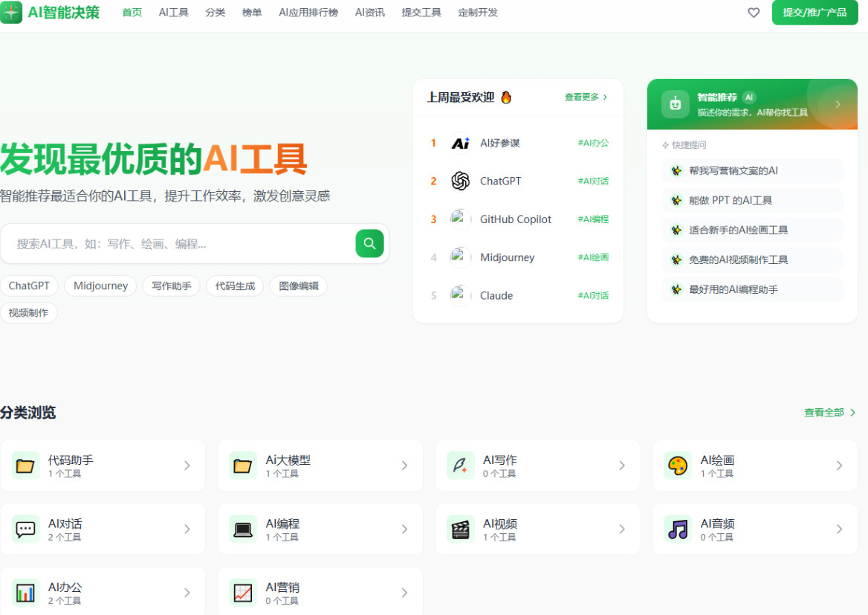The height and width of the screenshot is (615, 868).
Task: Click the music note icon on AI音频 card
Action: coord(678,528)
